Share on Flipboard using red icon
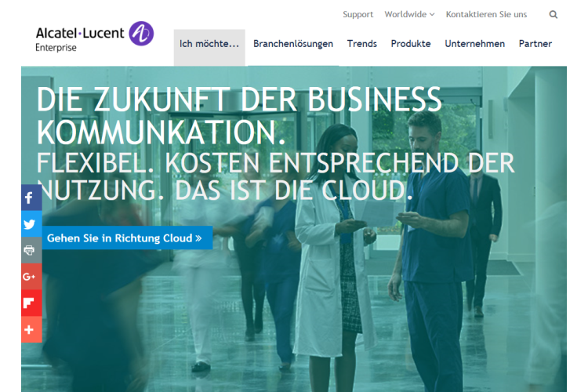The width and height of the screenshot is (588, 392). pos(31,303)
